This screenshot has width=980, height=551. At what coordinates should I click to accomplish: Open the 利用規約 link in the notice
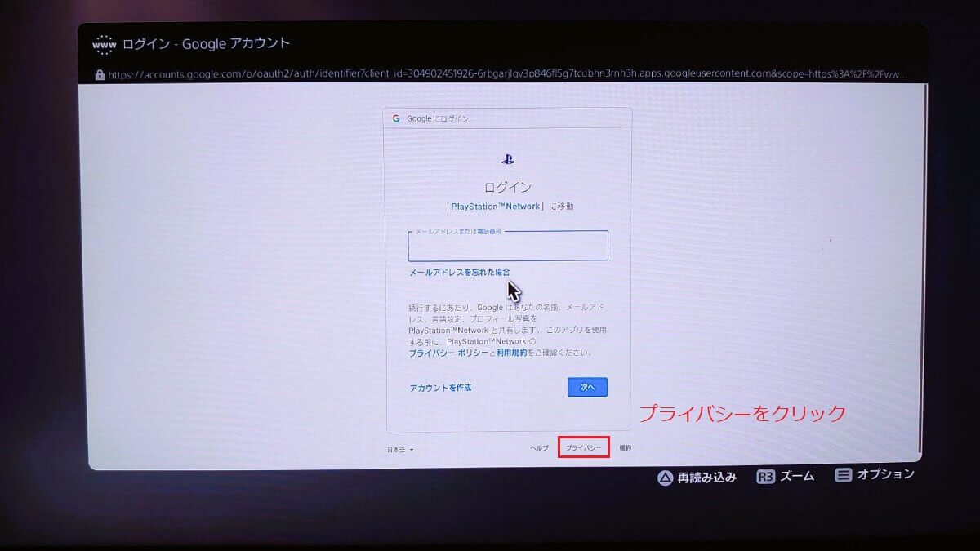click(x=511, y=353)
